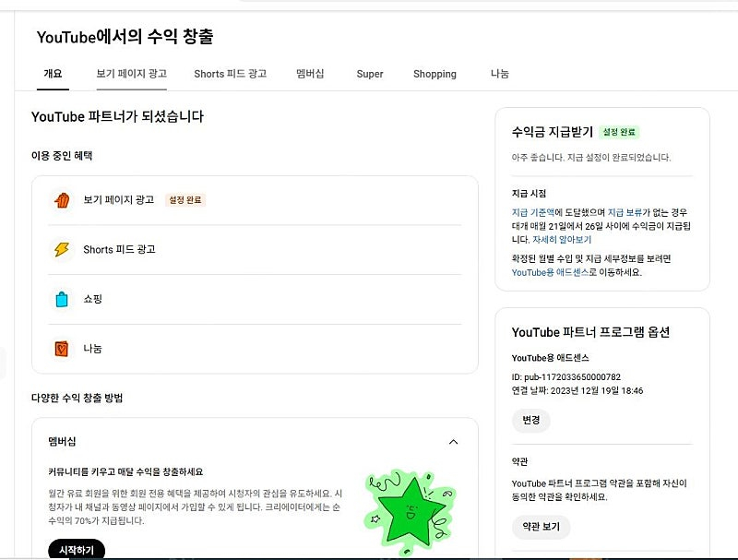Click the 나눔 gift box icon
Image resolution: width=738 pixels, height=560 pixels.
pos(64,348)
